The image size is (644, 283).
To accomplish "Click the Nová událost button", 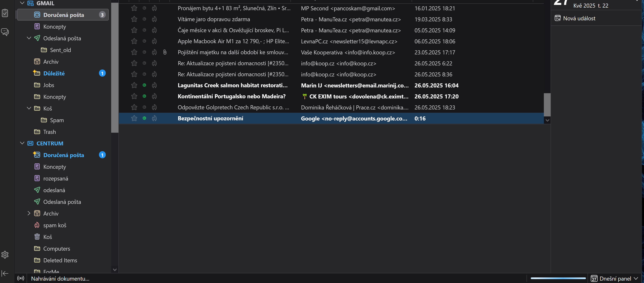I will pyautogui.click(x=575, y=18).
